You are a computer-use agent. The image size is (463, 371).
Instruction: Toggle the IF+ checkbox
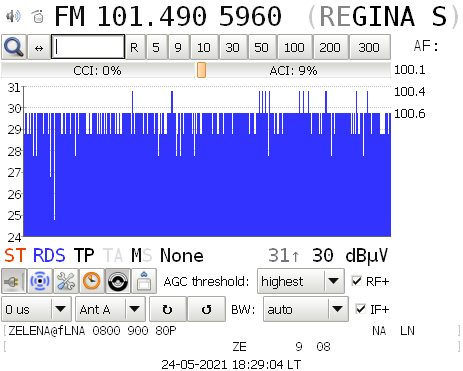click(361, 309)
